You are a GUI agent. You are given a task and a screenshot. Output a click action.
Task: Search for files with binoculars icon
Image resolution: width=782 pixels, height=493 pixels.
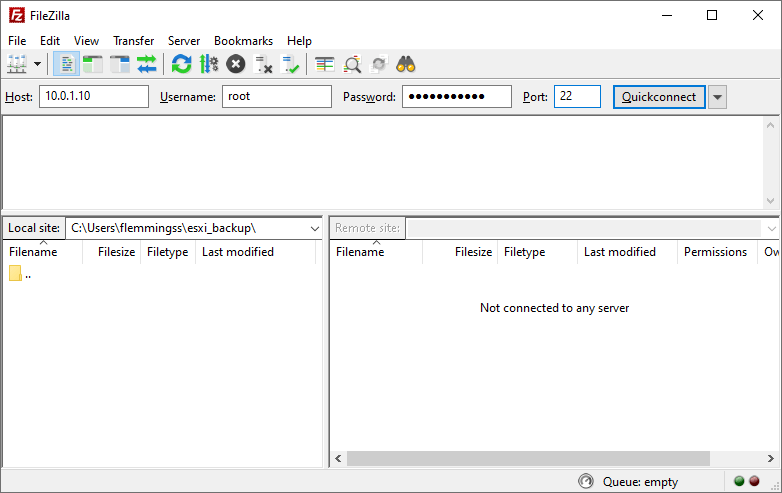point(405,64)
